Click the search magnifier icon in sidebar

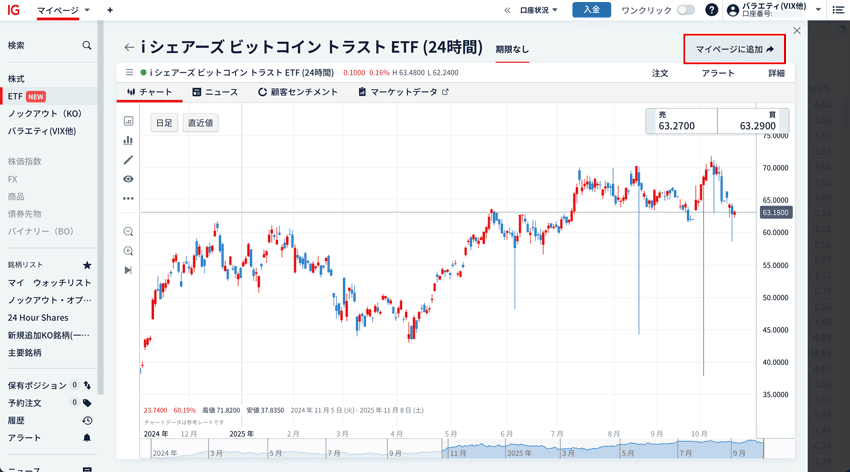click(87, 45)
